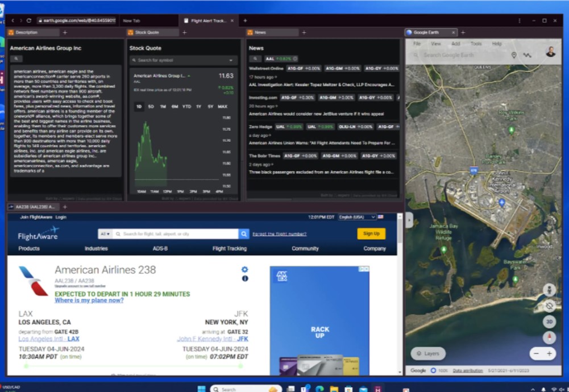Activate Street View pegman in Google Earth
Image resolution: width=569 pixels, height=392 pixels.
[x=549, y=290]
